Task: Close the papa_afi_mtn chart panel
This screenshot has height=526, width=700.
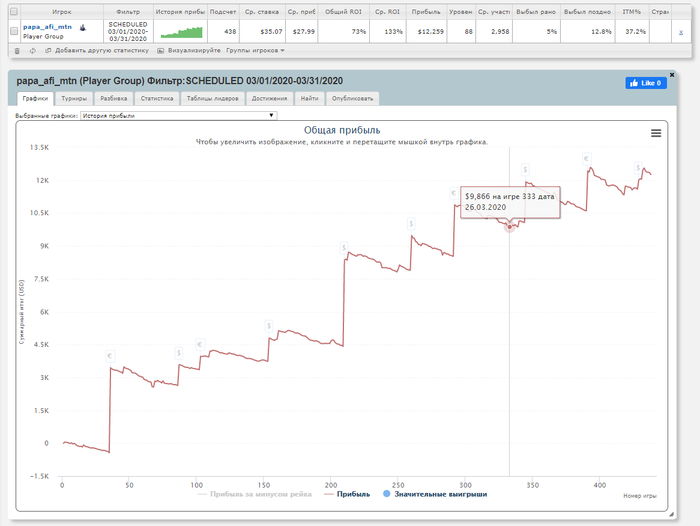Action: pos(672,75)
